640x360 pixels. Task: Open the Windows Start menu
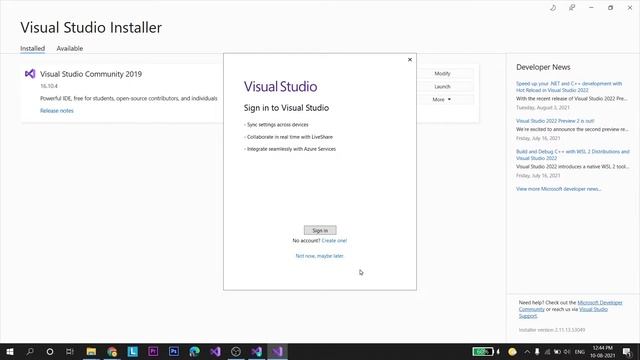[x=10, y=351]
